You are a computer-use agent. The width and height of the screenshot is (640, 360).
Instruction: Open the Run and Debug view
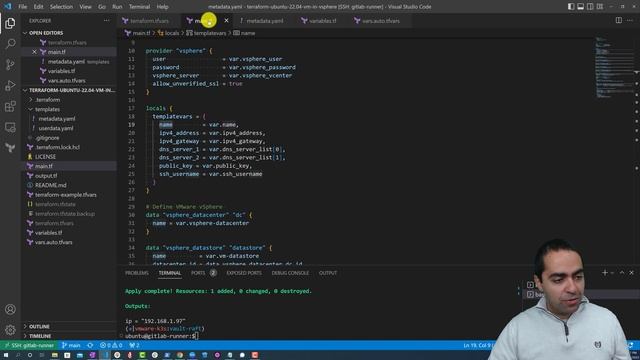10,85
